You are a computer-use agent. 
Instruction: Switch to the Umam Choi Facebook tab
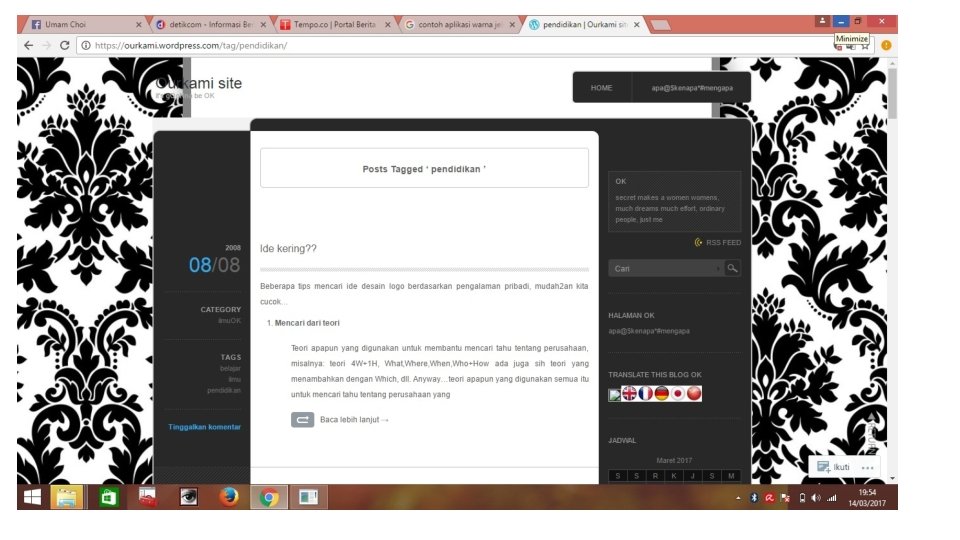(85, 24)
